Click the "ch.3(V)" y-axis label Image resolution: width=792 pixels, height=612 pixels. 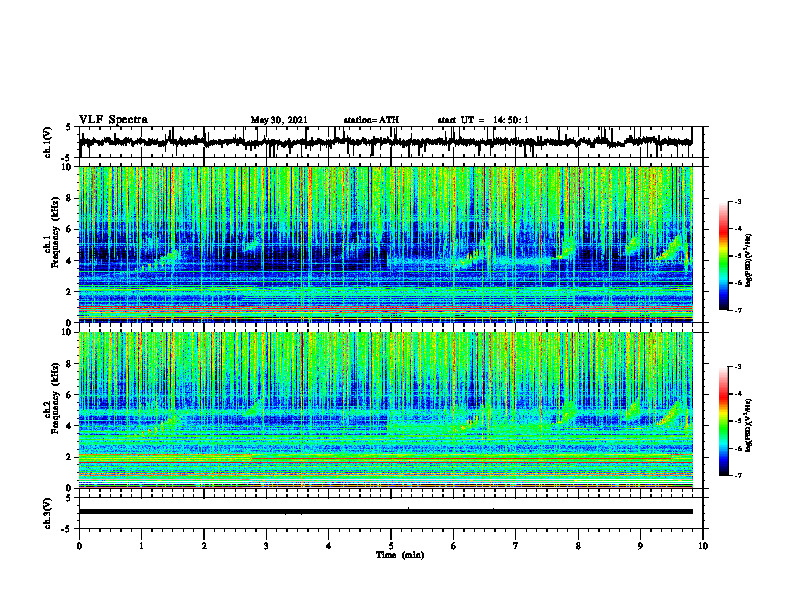pos(48,514)
